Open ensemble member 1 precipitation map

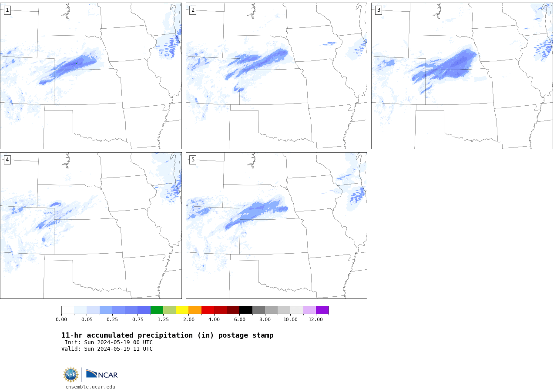coord(91,76)
